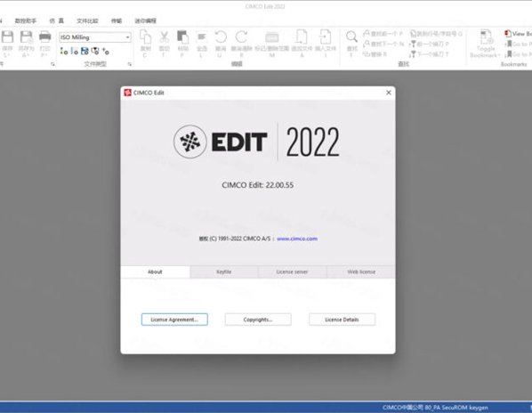Click the Copy (复制) icon
The image size is (532, 413).
pyautogui.click(x=146, y=37)
